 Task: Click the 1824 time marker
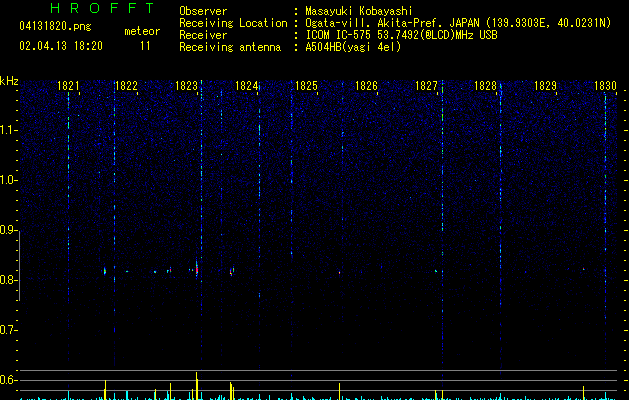246,86
